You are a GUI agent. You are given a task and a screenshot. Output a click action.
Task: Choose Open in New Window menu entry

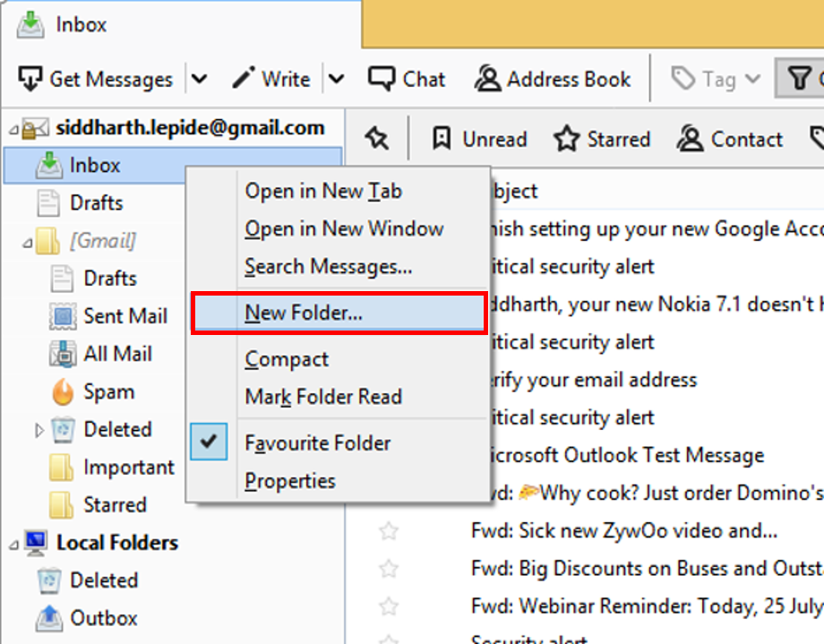coord(338,228)
